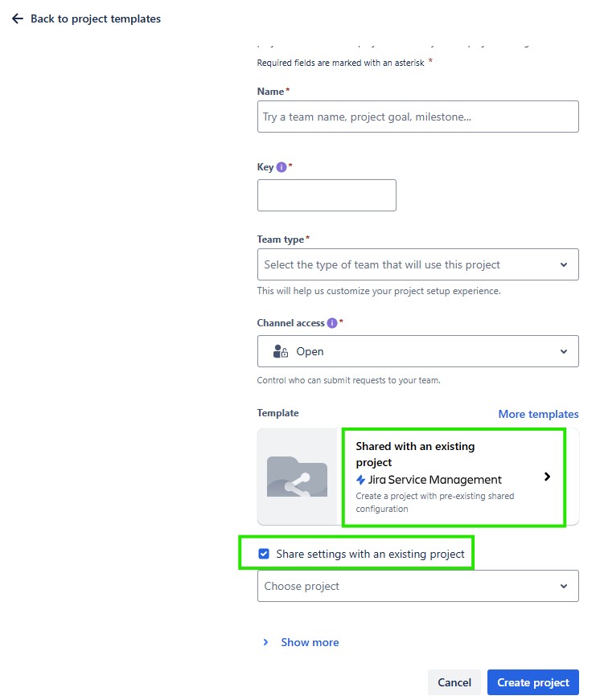Click the person-with-lock icon in the Open field
Screen dimensions: 600x700
pos(278,350)
